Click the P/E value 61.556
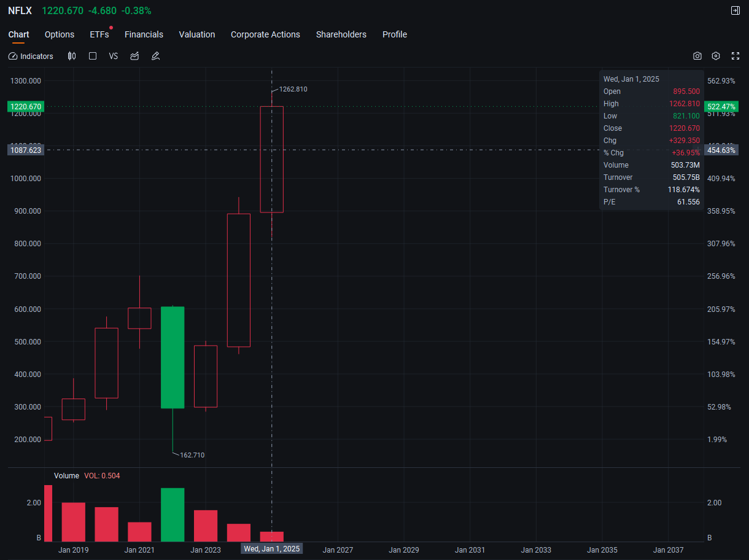Screen dimensions: 749x560 coord(688,202)
